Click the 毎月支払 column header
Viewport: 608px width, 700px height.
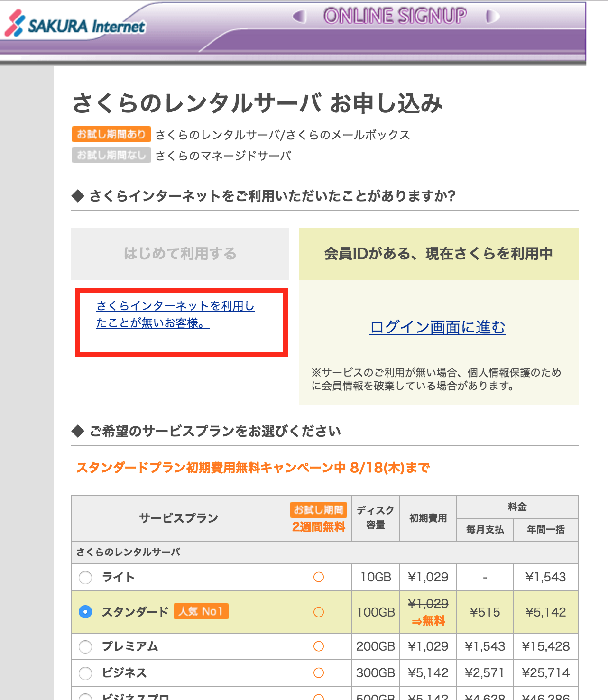coord(485,530)
